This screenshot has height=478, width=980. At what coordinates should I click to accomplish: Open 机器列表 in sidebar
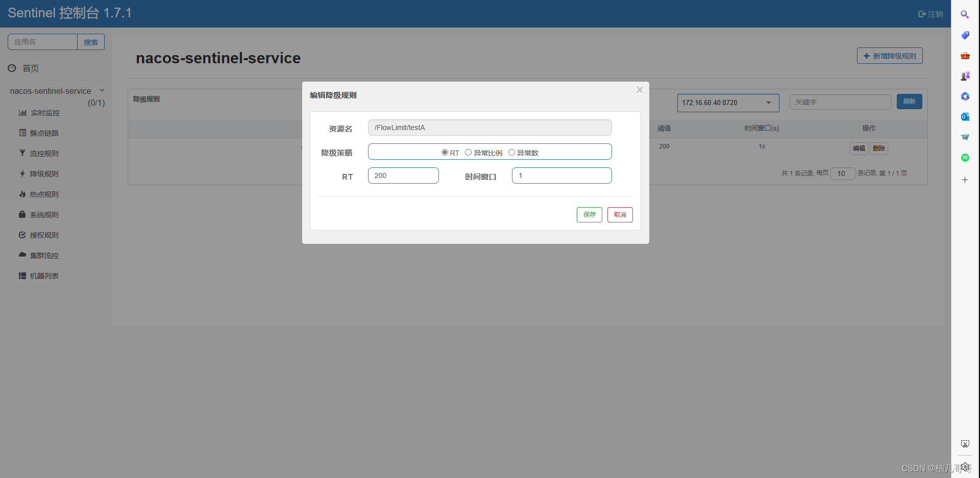tap(44, 276)
